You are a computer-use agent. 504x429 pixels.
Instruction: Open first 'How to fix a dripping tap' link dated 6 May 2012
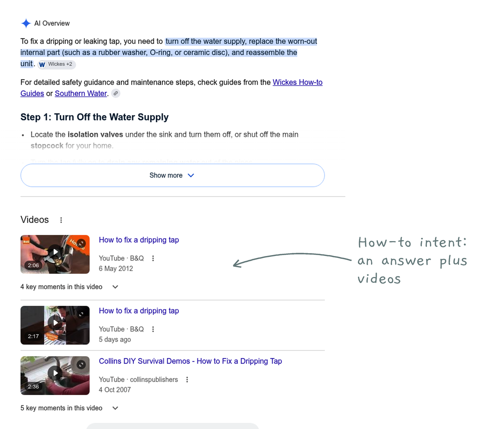click(139, 240)
